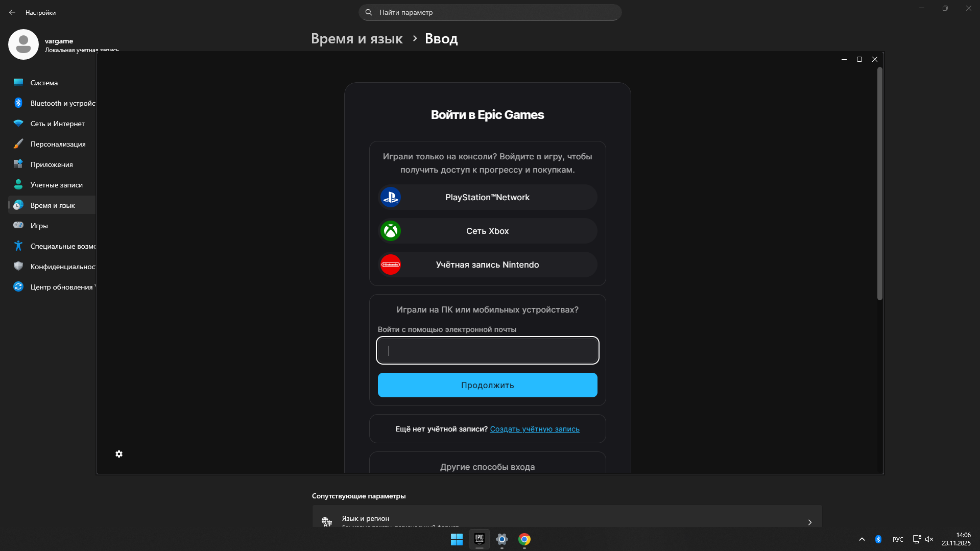Screen dimensions: 980x551
Task: Click the Другие способы входа heading
Action: pyautogui.click(x=487, y=467)
